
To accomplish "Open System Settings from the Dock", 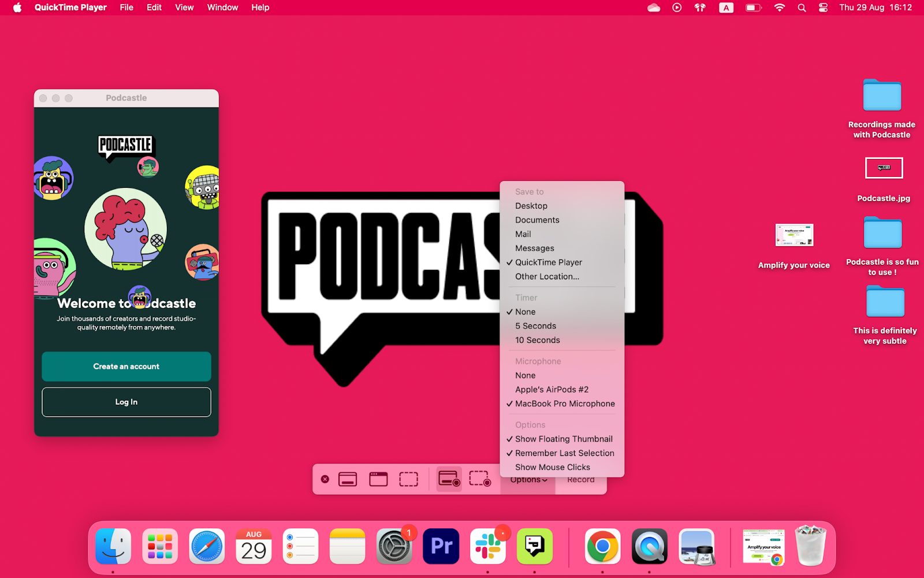I will (394, 546).
